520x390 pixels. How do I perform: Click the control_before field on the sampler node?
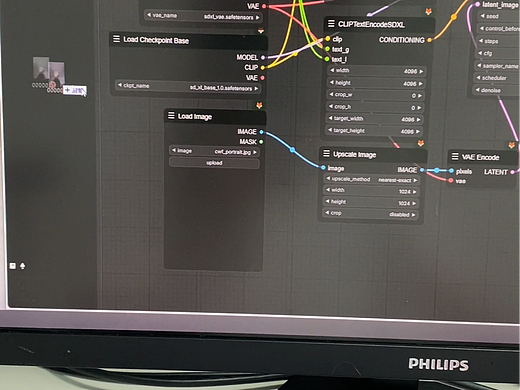pos(499,28)
